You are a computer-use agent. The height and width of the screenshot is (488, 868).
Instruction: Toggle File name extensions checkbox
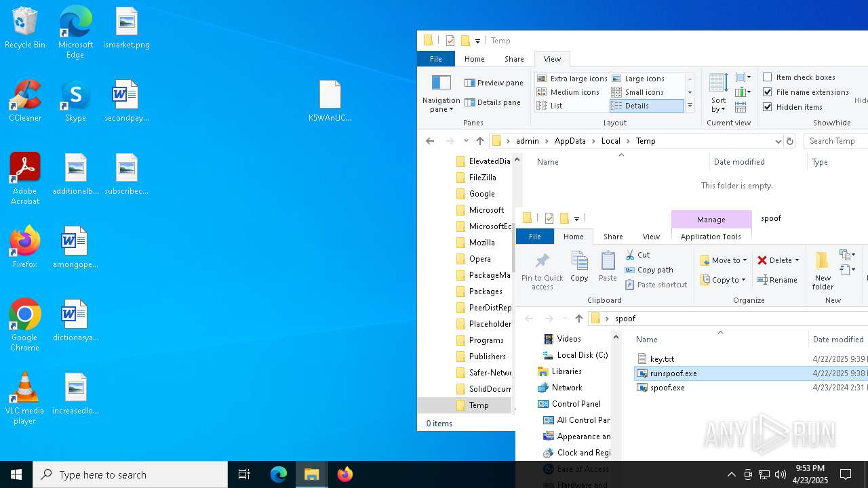point(806,92)
